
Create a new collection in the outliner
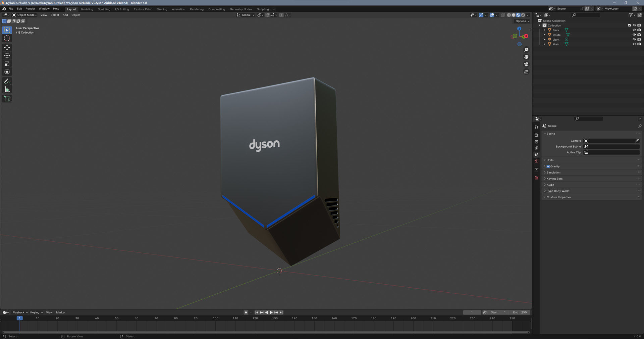[x=640, y=15]
